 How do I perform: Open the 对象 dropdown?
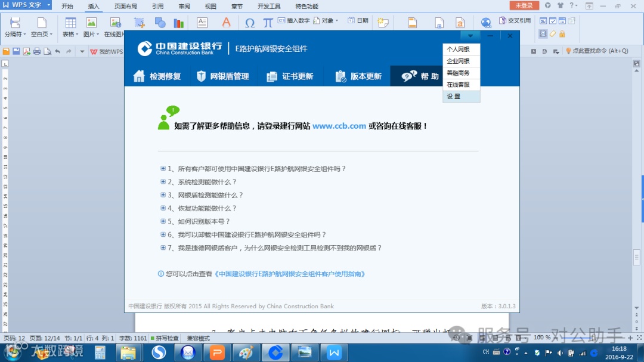coord(326,20)
